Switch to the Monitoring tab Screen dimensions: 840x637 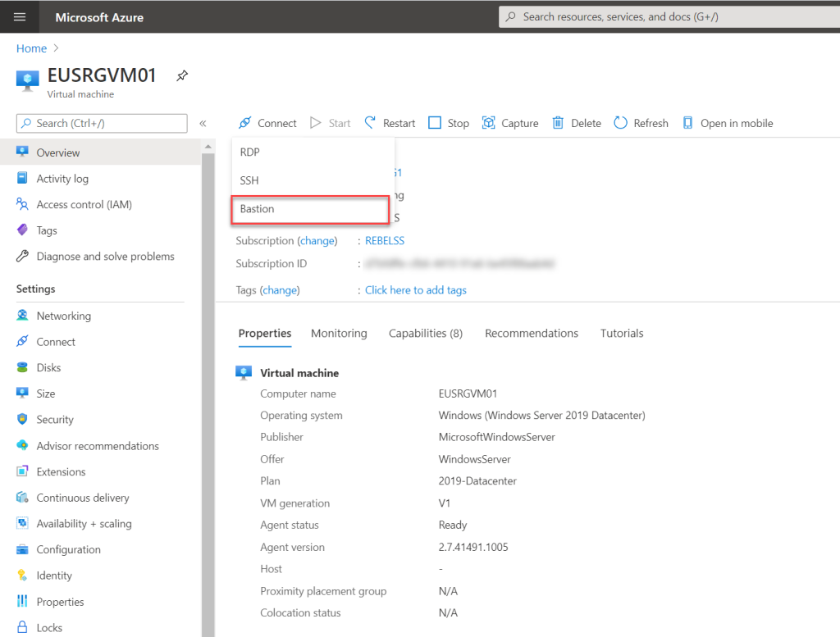(x=339, y=333)
